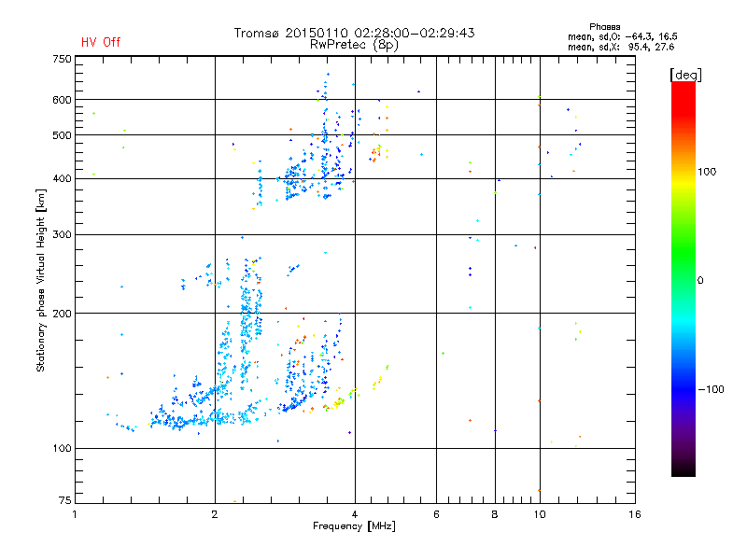
Task: Click the 'RwPretec (8p)' subtitle
Action: (x=354, y=45)
